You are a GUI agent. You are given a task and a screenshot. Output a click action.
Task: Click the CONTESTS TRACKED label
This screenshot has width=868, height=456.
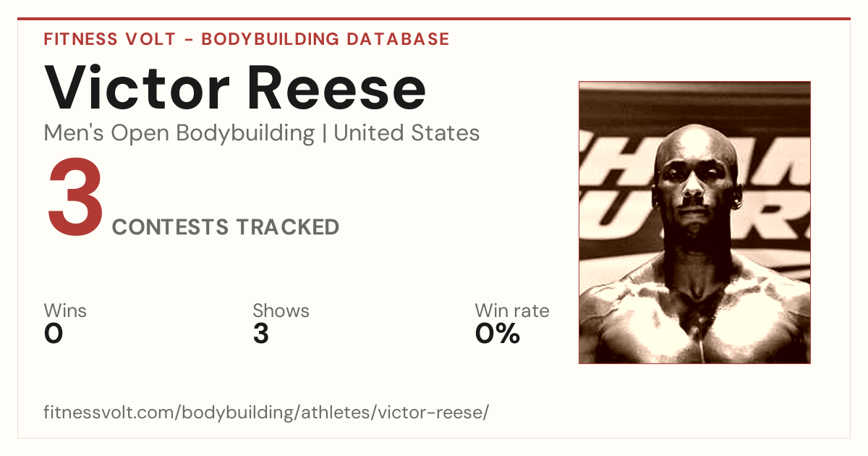click(226, 227)
